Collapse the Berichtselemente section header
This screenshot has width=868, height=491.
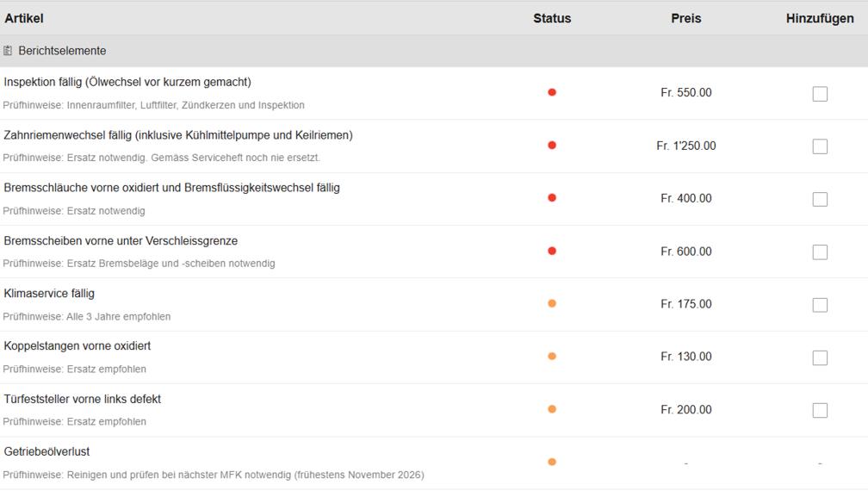62,51
